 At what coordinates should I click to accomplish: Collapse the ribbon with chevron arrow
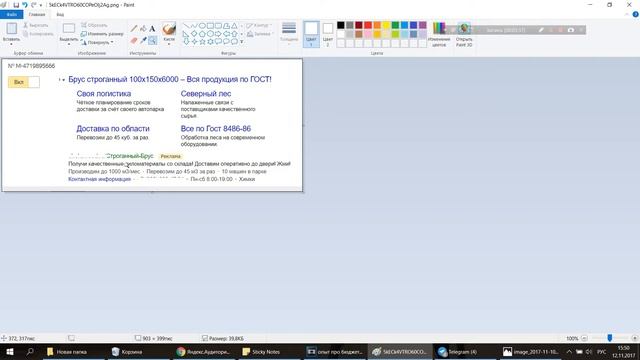[627, 14]
